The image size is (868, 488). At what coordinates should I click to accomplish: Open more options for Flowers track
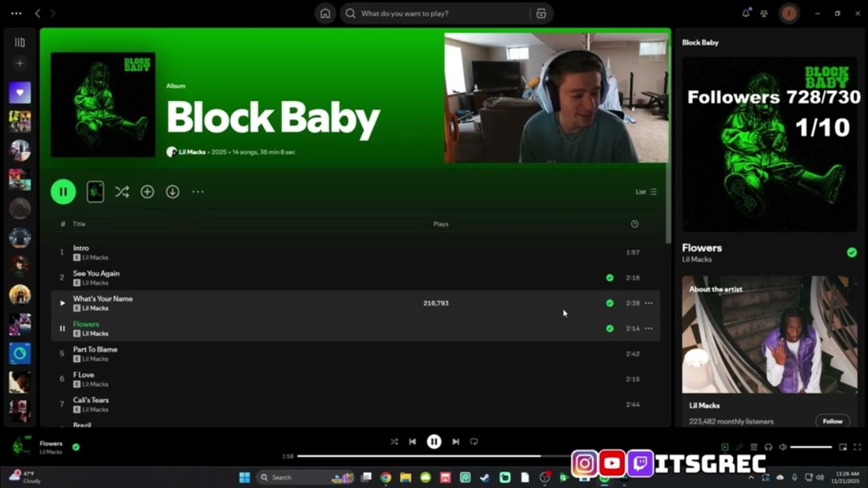click(x=649, y=329)
